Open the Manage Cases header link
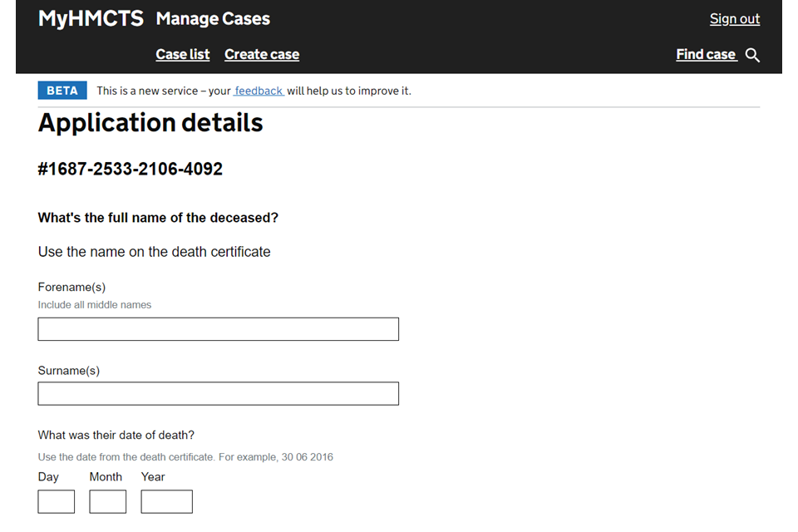This screenshot has height=532, width=798. pos(213,18)
